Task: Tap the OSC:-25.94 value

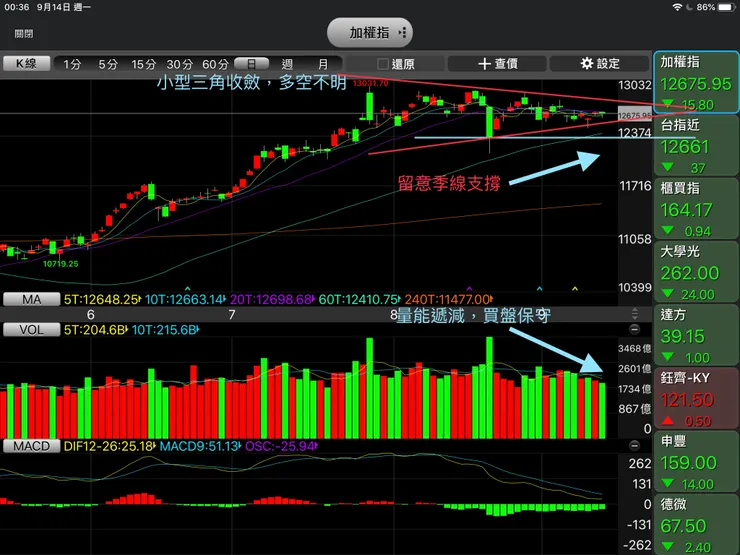Action: coord(281,446)
